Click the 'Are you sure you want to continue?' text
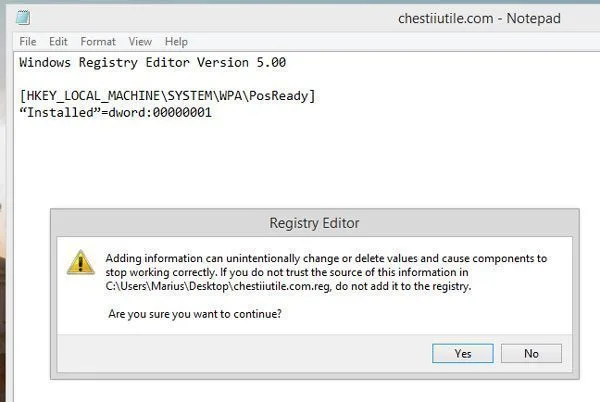The height and width of the screenshot is (402, 600). [195, 314]
